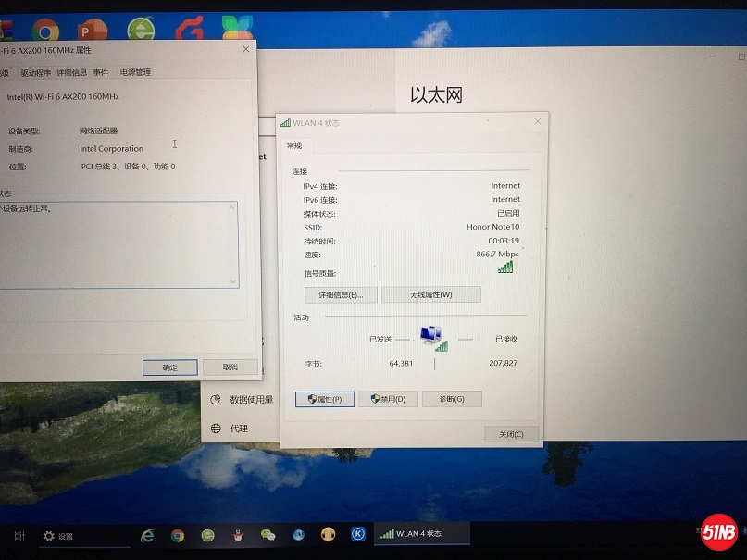Image resolution: width=747 pixels, height=560 pixels.
Task: Click the 属性(P) button
Action: 325,399
